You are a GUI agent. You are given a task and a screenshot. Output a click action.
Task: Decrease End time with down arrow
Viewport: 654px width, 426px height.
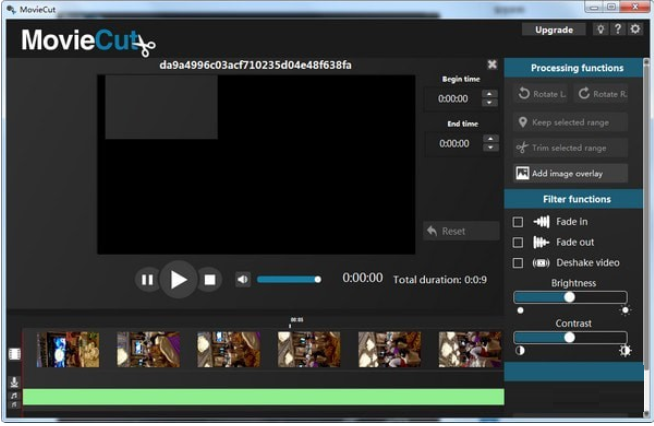(489, 148)
